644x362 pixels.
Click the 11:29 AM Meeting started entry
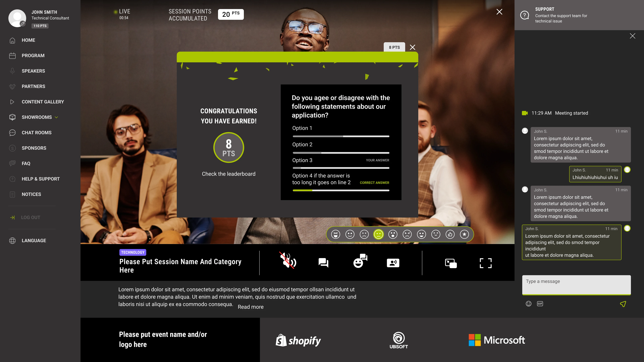click(555, 113)
